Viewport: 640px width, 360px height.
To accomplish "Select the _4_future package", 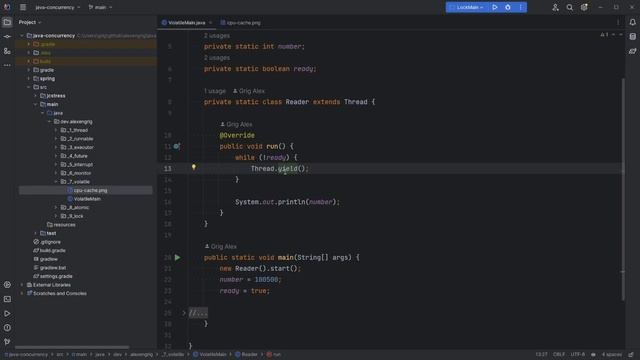I will click(77, 156).
